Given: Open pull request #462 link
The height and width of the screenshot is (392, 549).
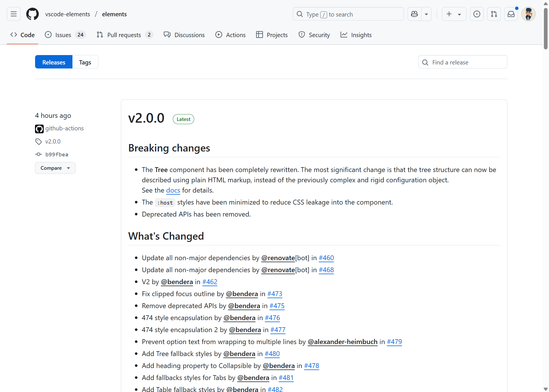Looking at the screenshot, I should 210,282.
